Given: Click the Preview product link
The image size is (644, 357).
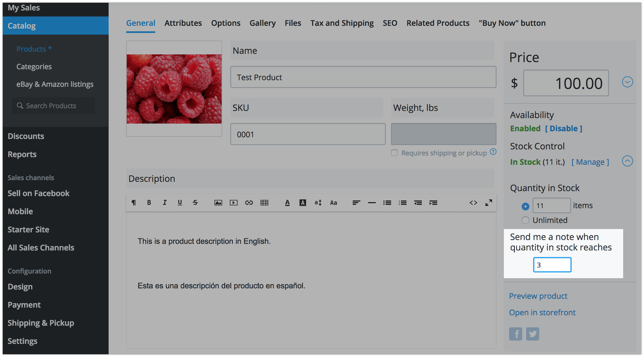Looking at the screenshot, I should tap(538, 296).
